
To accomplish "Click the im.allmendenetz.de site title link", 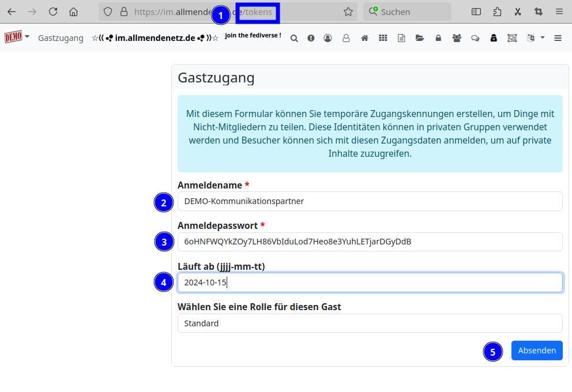I will click(155, 38).
